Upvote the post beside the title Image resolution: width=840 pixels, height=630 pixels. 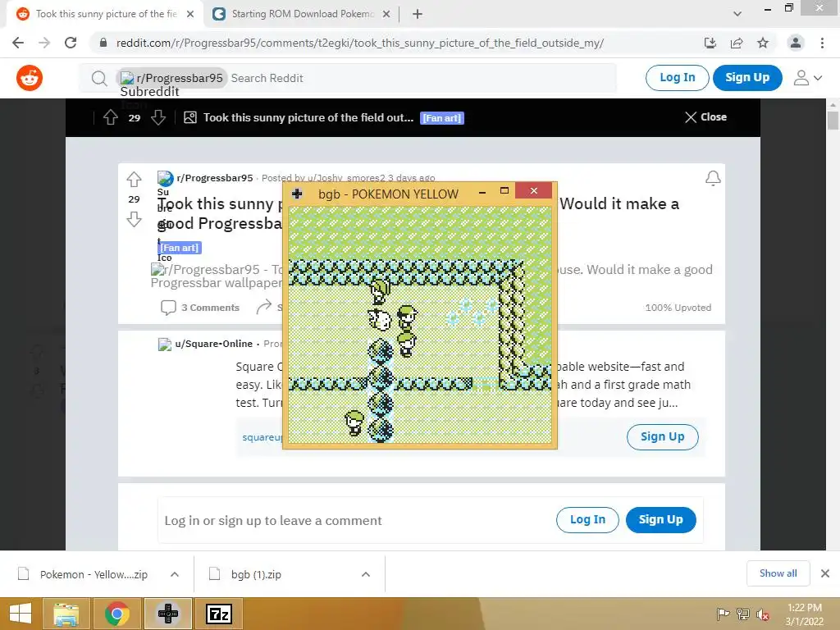134,179
